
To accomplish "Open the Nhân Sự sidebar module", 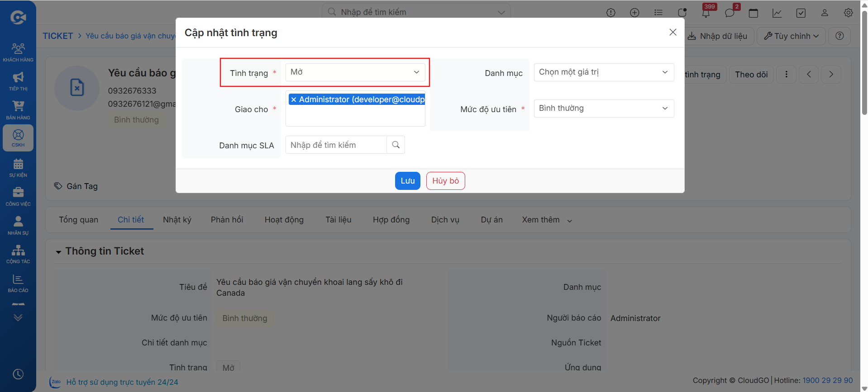I will point(18,225).
